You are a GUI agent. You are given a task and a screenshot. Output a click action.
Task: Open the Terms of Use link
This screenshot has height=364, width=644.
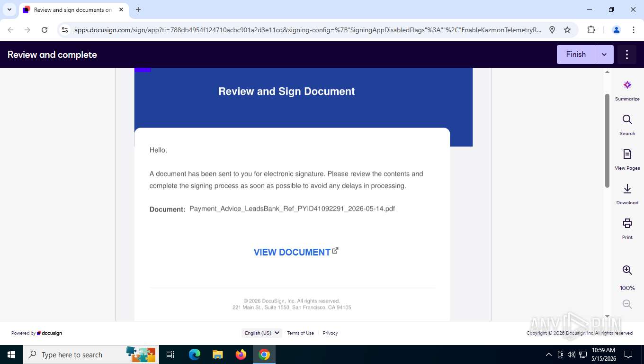300,333
